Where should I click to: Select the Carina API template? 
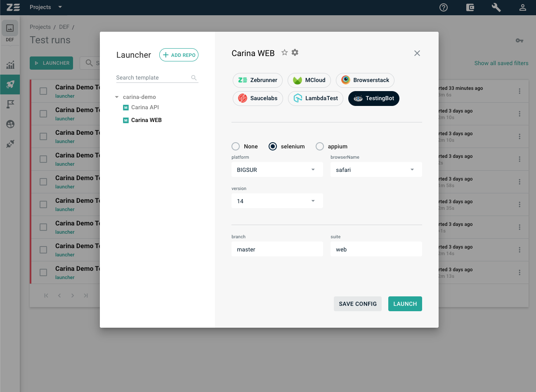tap(145, 107)
